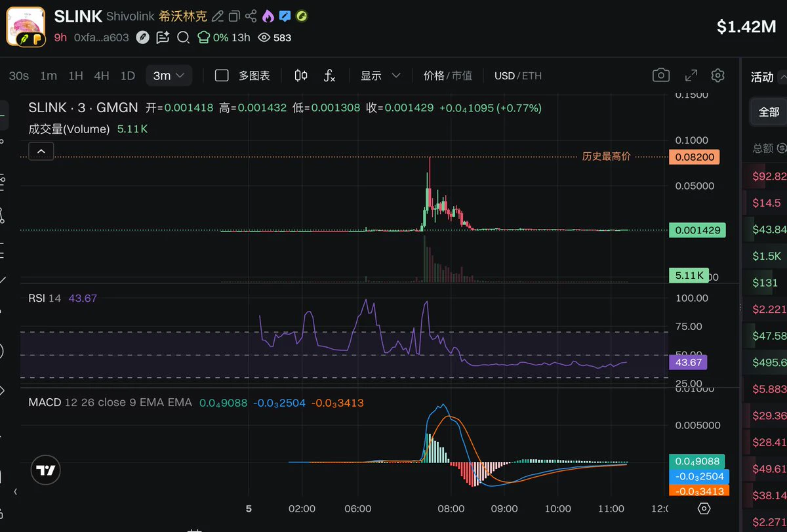Click the green circular G icon
Viewport: 787px width, 532px height.
click(x=302, y=16)
